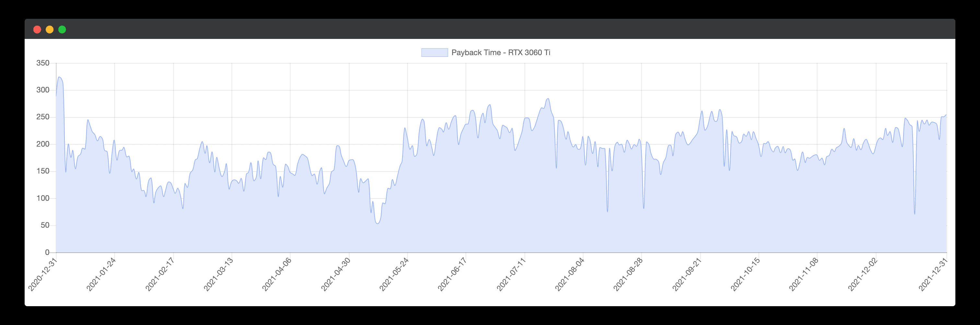980x325 pixels.
Task: Click the yellow minimize window button
Action: point(50,30)
